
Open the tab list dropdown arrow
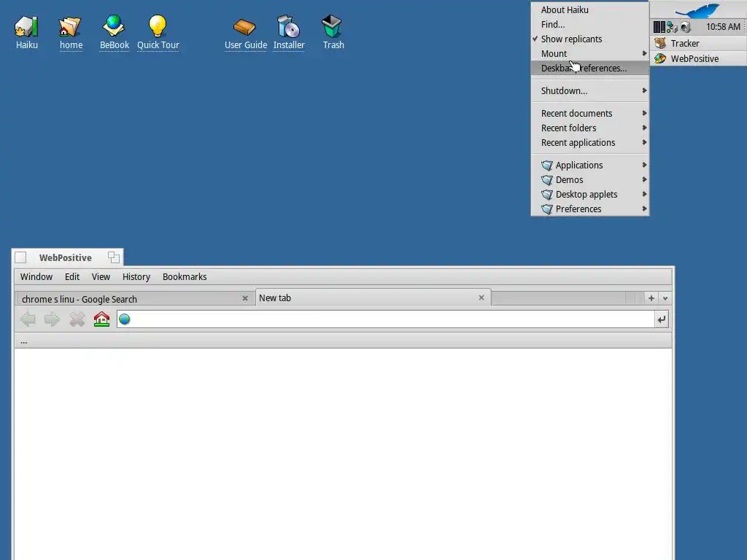[665, 298]
